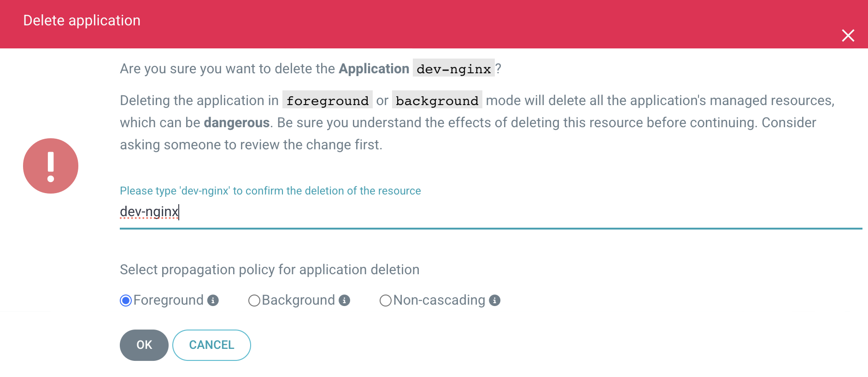
Task: Click the 'background' code-styled word
Action: pos(437,100)
